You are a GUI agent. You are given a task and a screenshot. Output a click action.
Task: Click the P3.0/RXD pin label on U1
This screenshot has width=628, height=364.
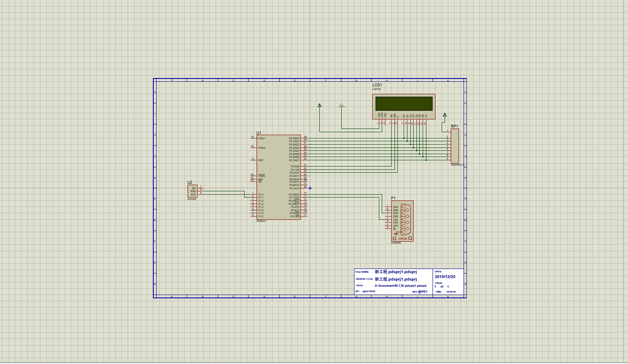tap(294, 195)
